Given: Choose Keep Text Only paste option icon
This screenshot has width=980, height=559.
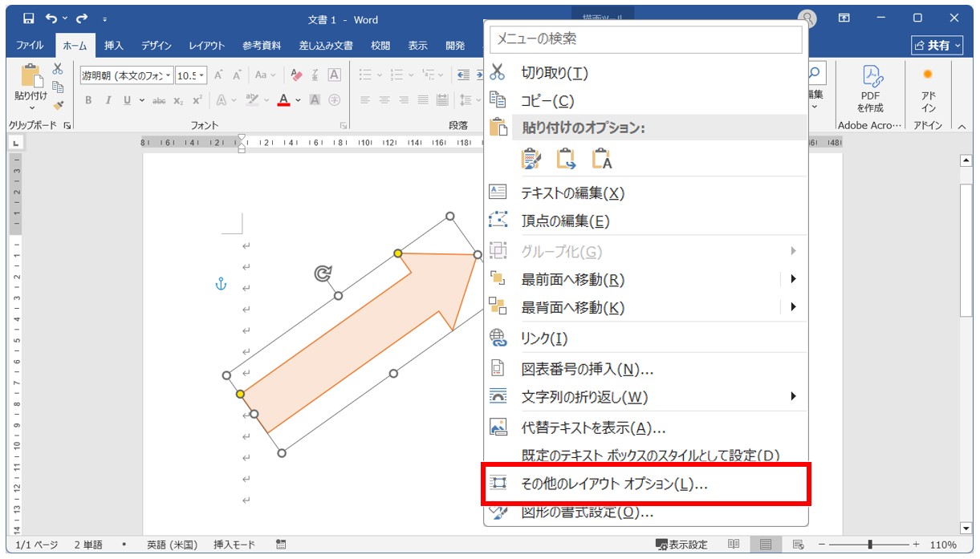Looking at the screenshot, I should pos(601,159).
